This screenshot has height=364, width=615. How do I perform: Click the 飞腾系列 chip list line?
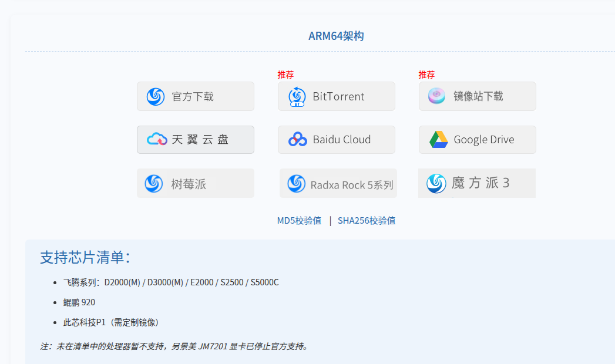tap(171, 282)
